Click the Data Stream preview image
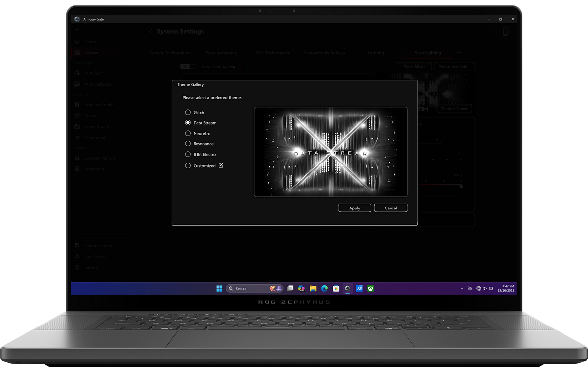 [x=330, y=152]
